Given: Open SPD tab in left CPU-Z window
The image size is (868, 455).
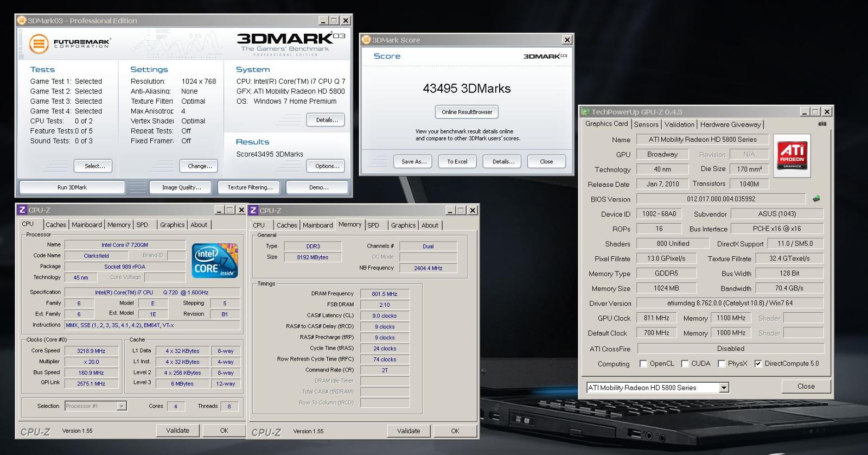Looking at the screenshot, I should (x=142, y=225).
